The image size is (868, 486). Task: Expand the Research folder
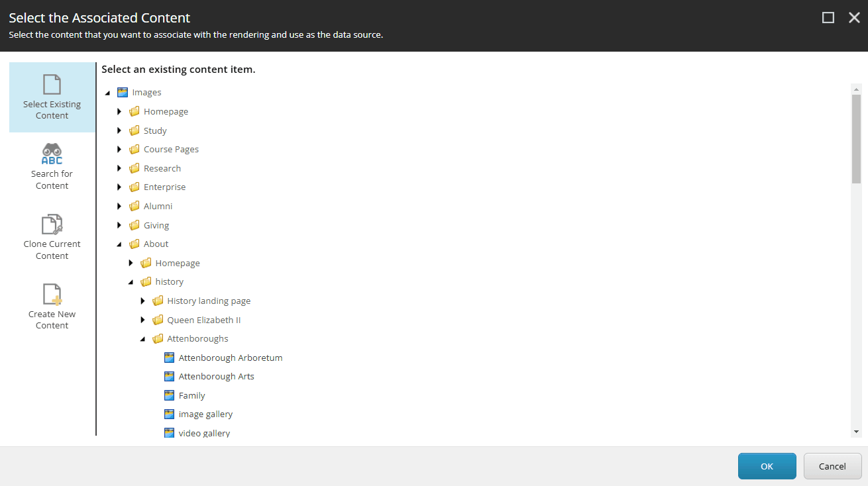(x=119, y=168)
